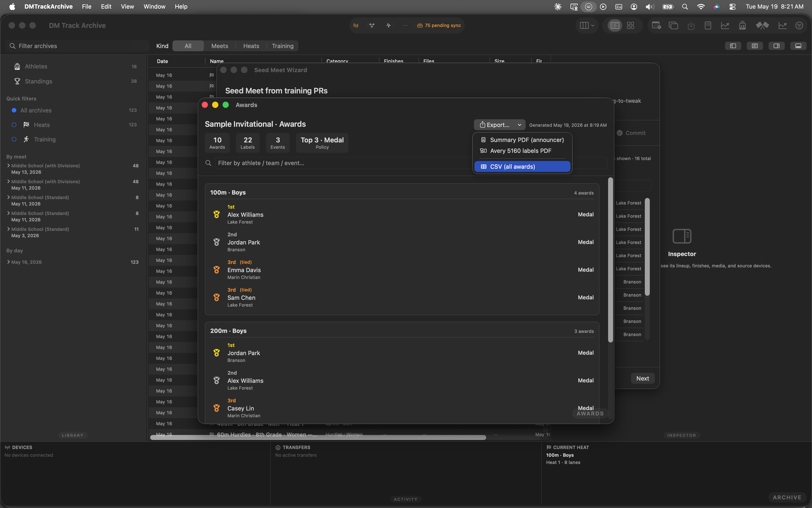The width and height of the screenshot is (812, 508).
Task: Toggle the bottom activity panel
Action: (798, 46)
